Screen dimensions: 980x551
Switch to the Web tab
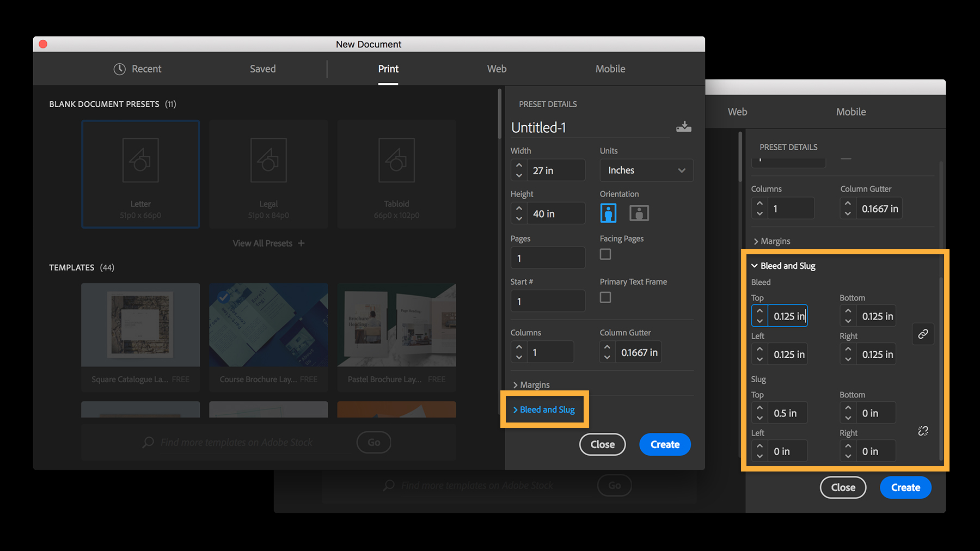pyautogui.click(x=496, y=69)
